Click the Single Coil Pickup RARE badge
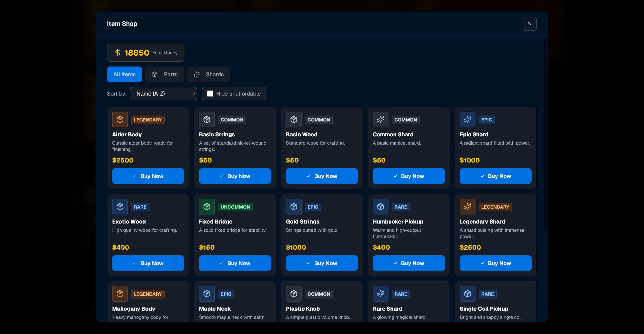The width and height of the screenshot is (644, 334). [x=487, y=294]
